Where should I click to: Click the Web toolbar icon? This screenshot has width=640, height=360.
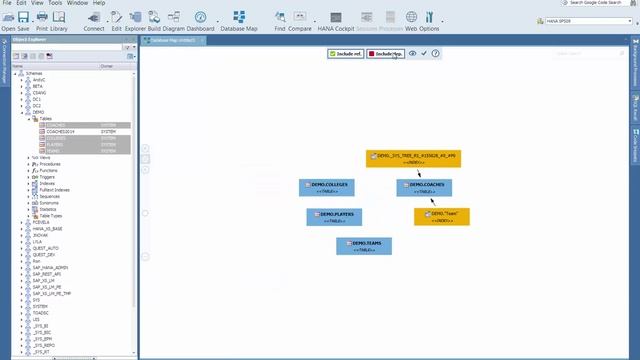[411, 21]
